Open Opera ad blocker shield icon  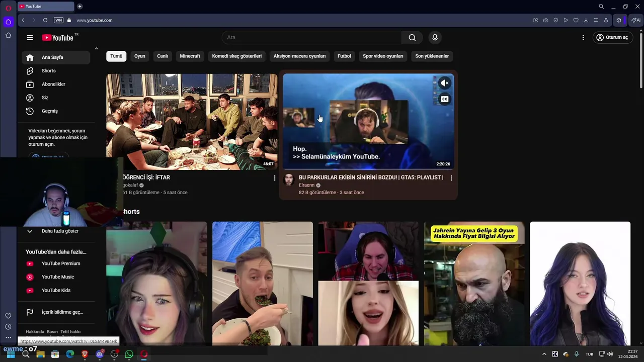556,20
